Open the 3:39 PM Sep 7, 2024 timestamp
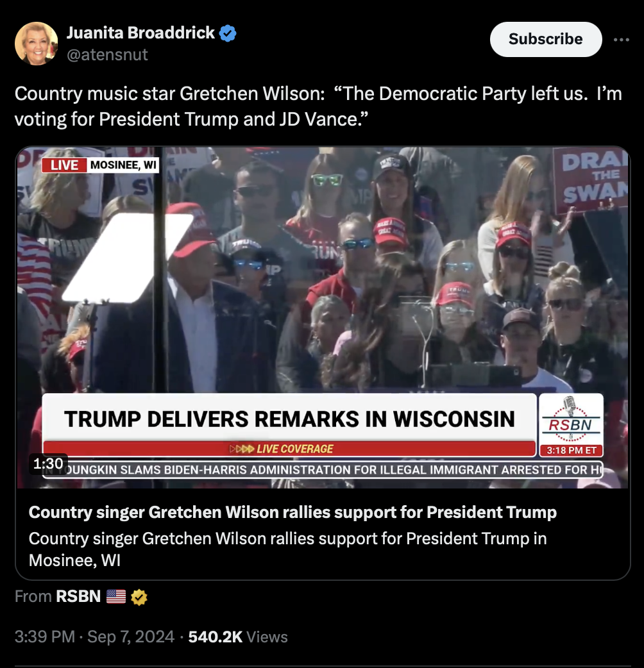Viewport: 644px width, 668px height. pyautogui.click(x=94, y=637)
